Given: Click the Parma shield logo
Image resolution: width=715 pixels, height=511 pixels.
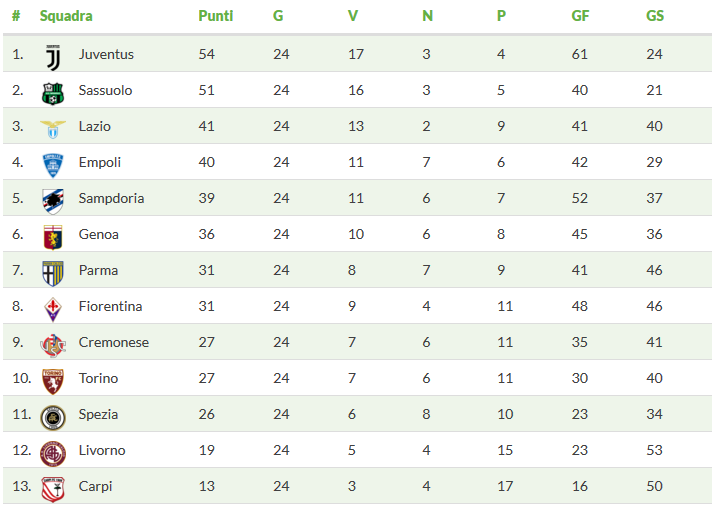Looking at the screenshot, I should tap(53, 274).
